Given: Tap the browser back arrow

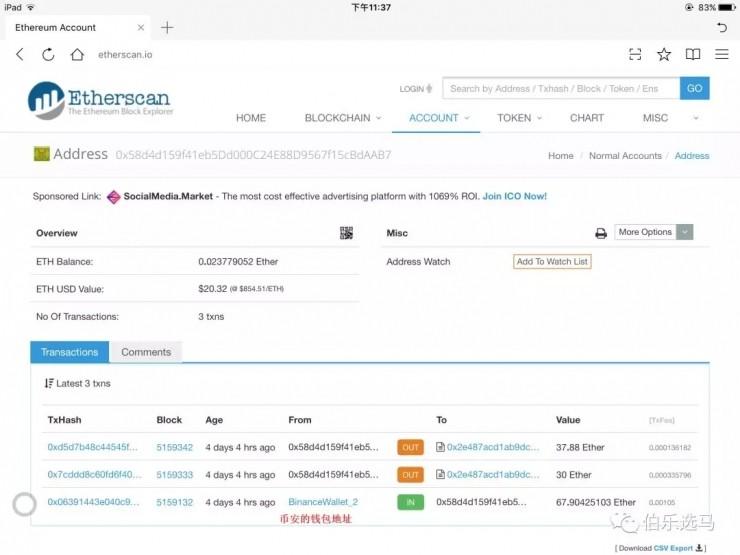Looking at the screenshot, I should (x=19, y=54).
